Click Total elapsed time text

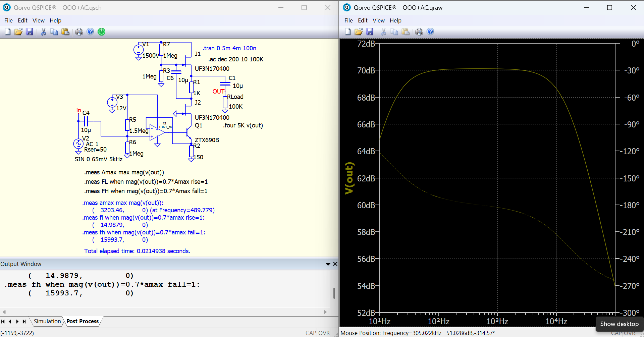137,251
